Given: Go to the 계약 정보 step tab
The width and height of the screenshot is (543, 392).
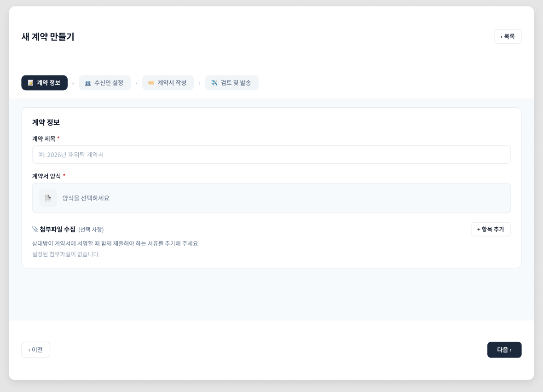Looking at the screenshot, I should [x=44, y=83].
